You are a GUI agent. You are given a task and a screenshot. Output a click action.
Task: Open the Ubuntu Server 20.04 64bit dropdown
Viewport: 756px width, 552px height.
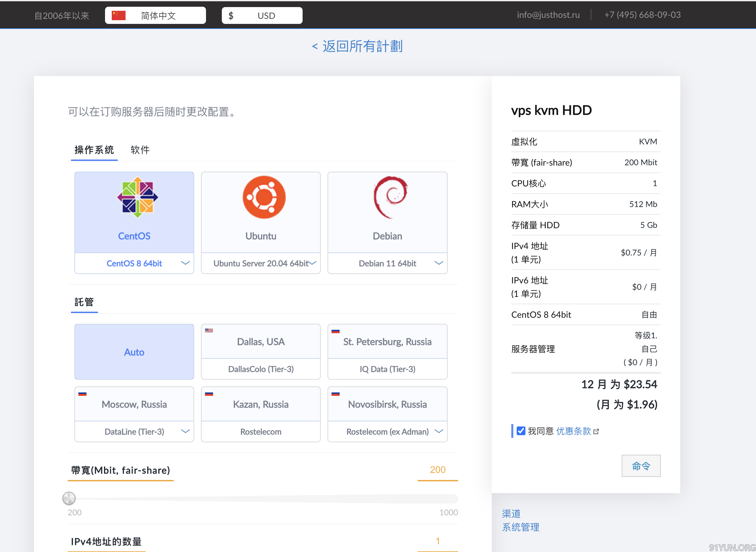coord(261,263)
